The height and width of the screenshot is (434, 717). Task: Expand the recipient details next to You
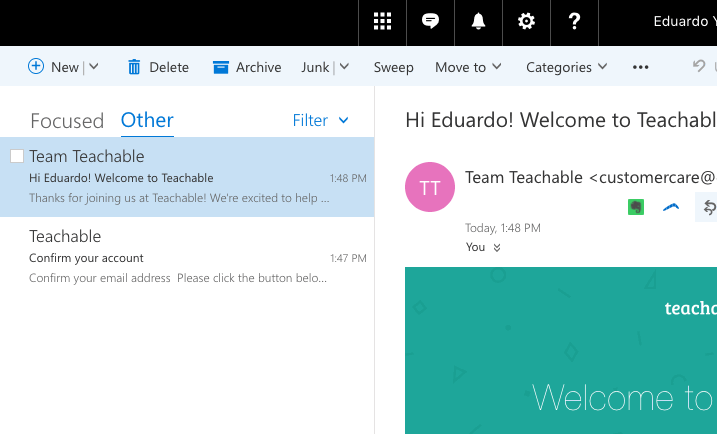point(497,247)
